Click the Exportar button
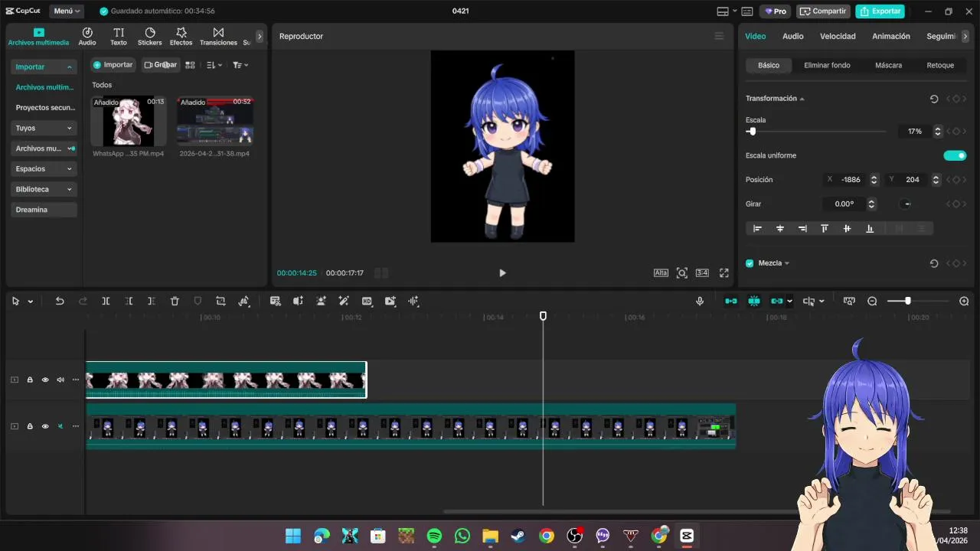The width and height of the screenshot is (980, 551). pyautogui.click(x=880, y=11)
